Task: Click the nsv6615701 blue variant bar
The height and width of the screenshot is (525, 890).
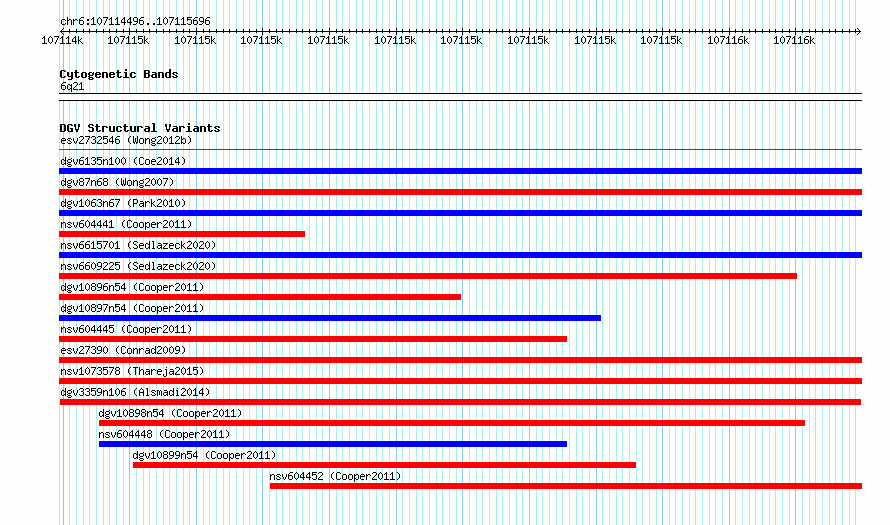Action: 460,255
